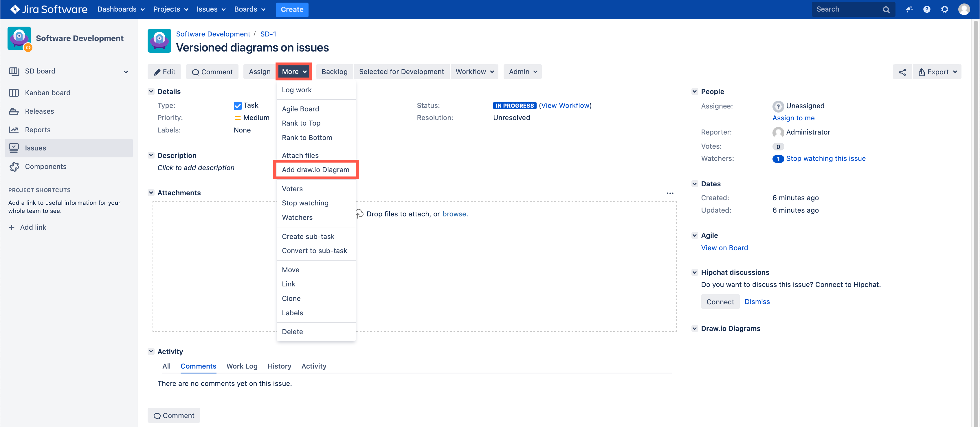Open the Releases section
Image resolution: width=980 pixels, height=427 pixels.
tap(39, 111)
